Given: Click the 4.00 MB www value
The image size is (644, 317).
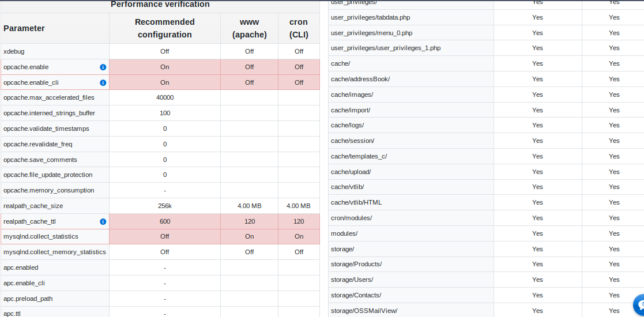Looking at the screenshot, I should [x=249, y=206].
